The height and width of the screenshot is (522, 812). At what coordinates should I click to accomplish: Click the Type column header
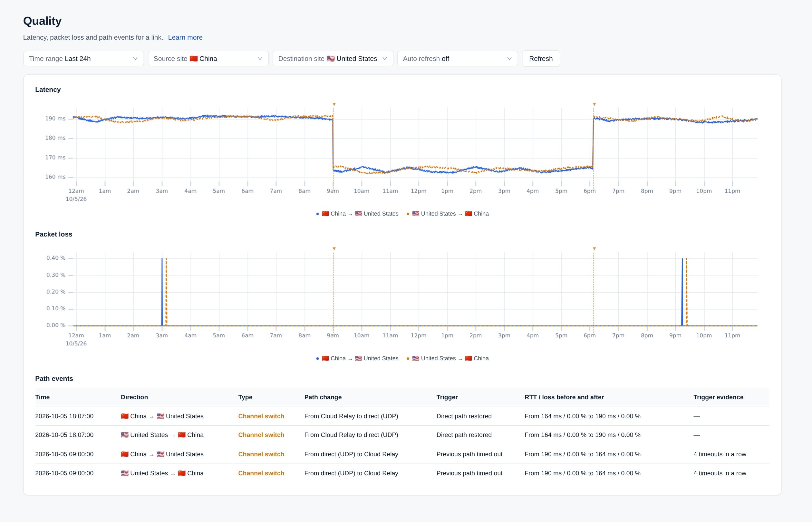[x=245, y=397]
